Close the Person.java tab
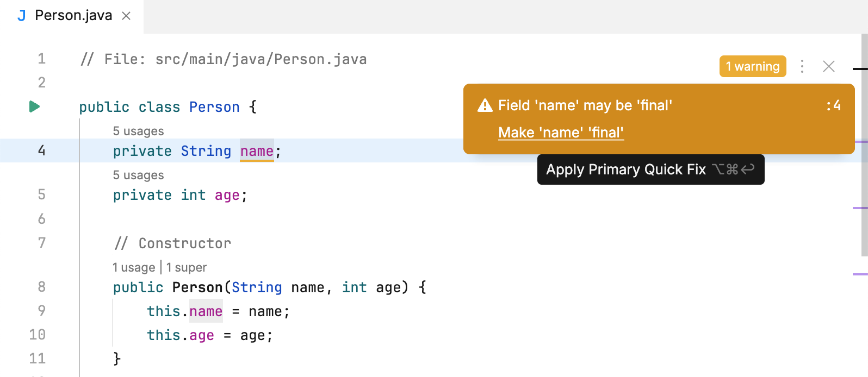Screen dimensions: 868x377 click(x=126, y=16)
